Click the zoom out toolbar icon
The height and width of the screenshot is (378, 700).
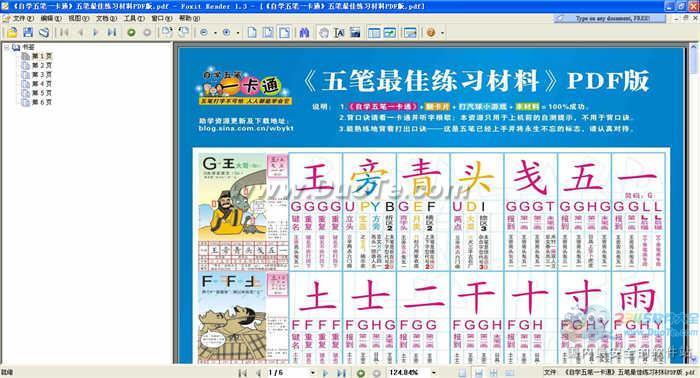pyautogui.click(x=204, y=32)
